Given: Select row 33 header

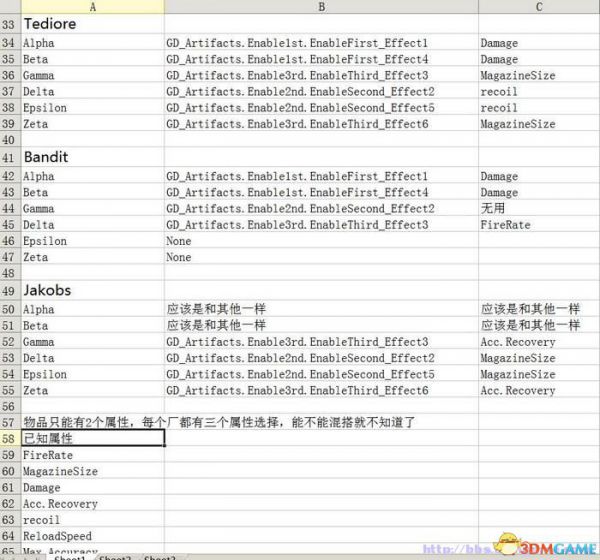Looking at the screenshot, I should [10, 24].
